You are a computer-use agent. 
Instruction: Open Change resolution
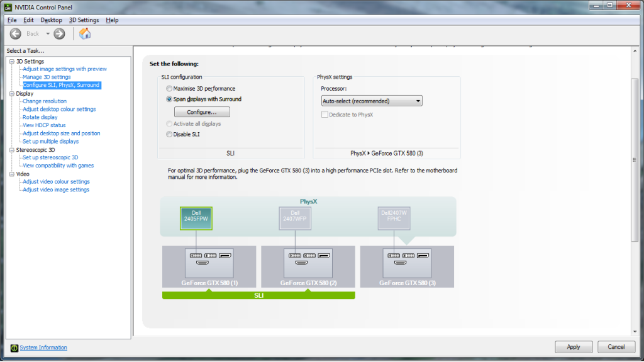pos(45,101)
